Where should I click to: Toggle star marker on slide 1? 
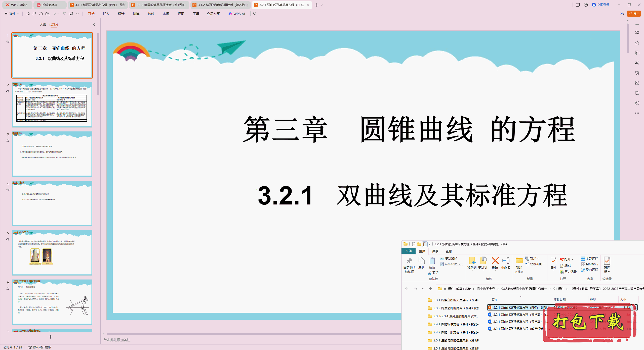(8, 42)
